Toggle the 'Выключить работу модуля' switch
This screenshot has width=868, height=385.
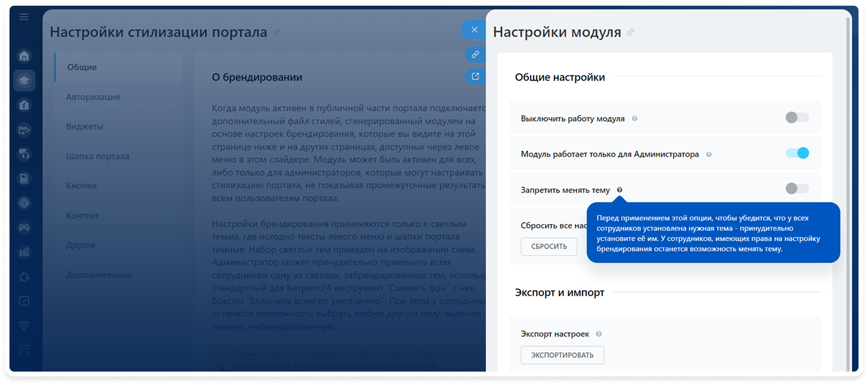(797, 117)
